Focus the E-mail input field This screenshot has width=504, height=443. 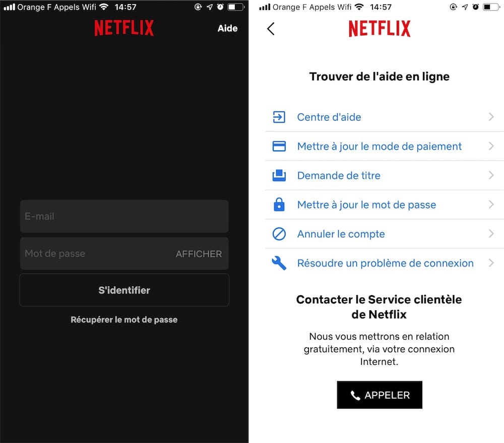[x=124, y=216]
